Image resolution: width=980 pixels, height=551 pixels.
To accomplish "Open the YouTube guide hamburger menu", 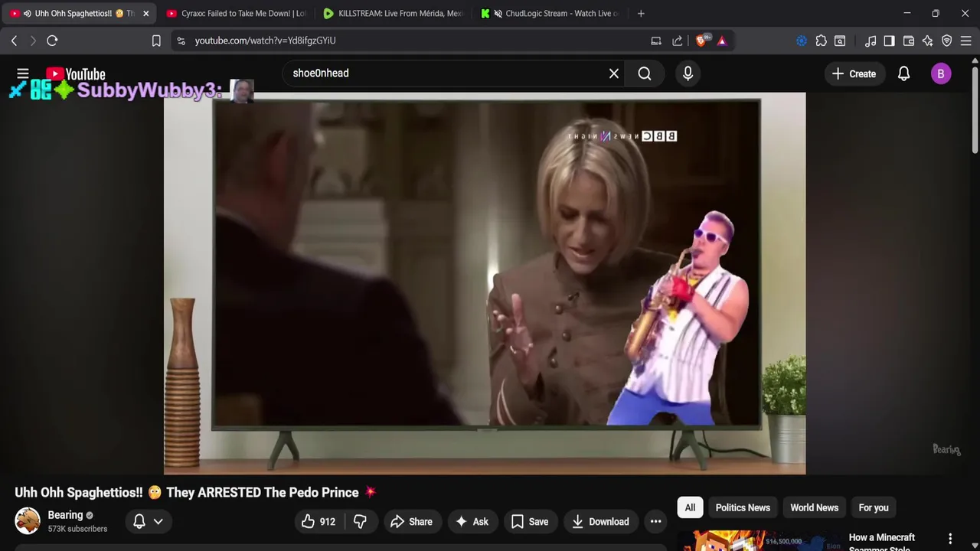I will 23,73.
